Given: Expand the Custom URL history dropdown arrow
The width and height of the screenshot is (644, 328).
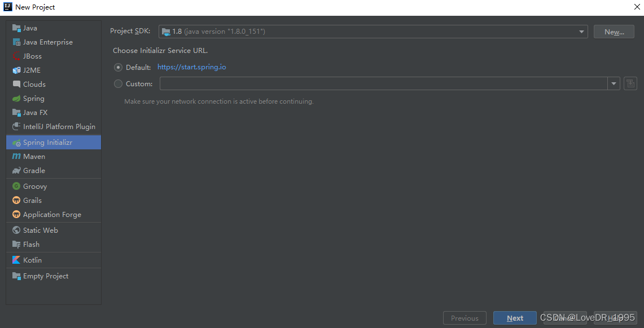Looking at the screenshot, I should coord(614,83).
